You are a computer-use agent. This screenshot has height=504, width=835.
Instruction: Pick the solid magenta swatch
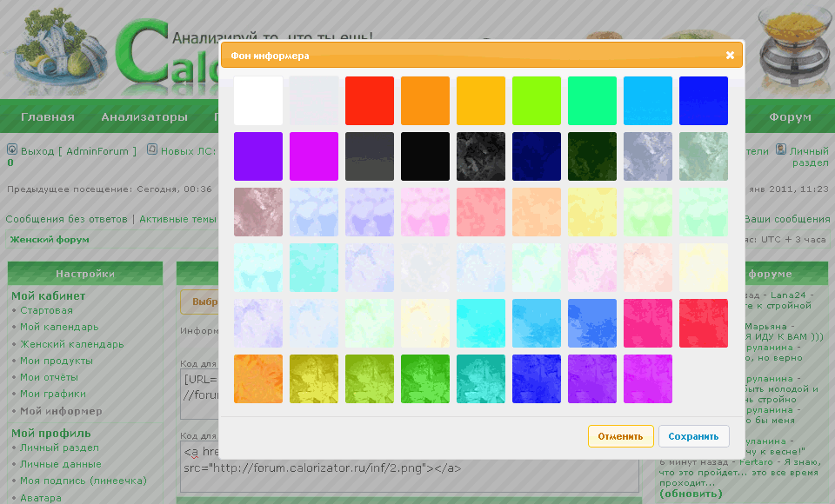314,156
